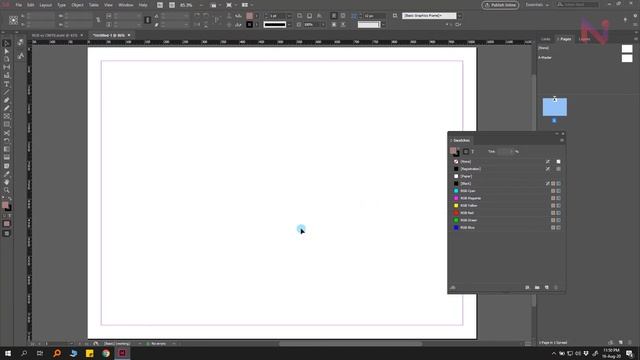This screenshot has height=360, width=640.
Task: Click Delete Swatch trash icon
Action: coord(556,287)
